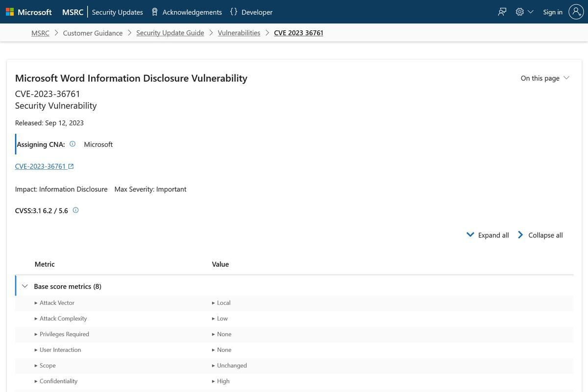
Task: Click the Security Vulnerability subtitle
Action: tap(56, 106)
